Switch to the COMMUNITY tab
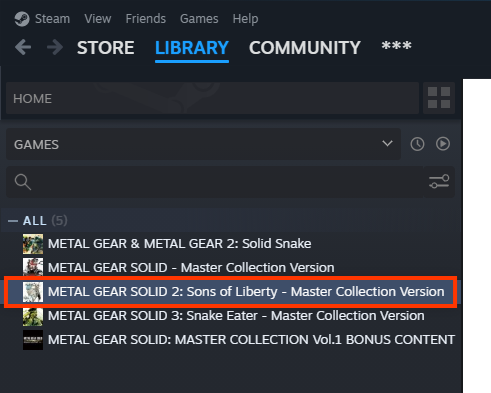491x393 pixels. (305, 48)
